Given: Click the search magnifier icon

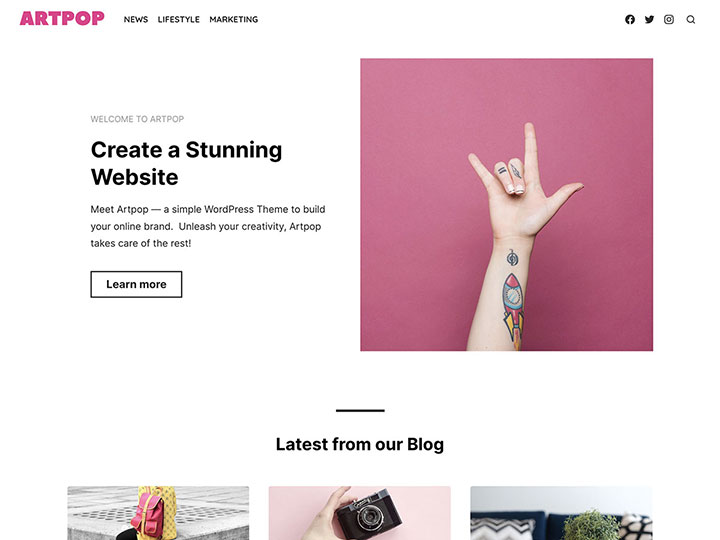Looking at the screenshot, I should click(x=691, y=19).
